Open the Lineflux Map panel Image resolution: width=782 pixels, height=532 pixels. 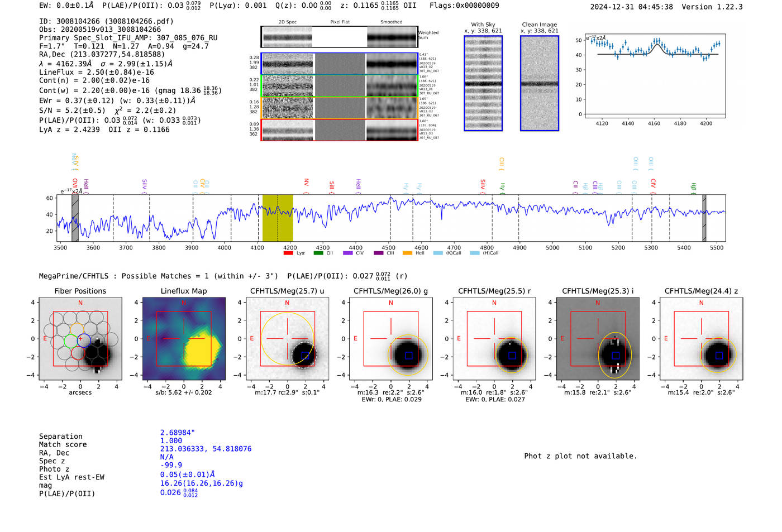[184, 339]
